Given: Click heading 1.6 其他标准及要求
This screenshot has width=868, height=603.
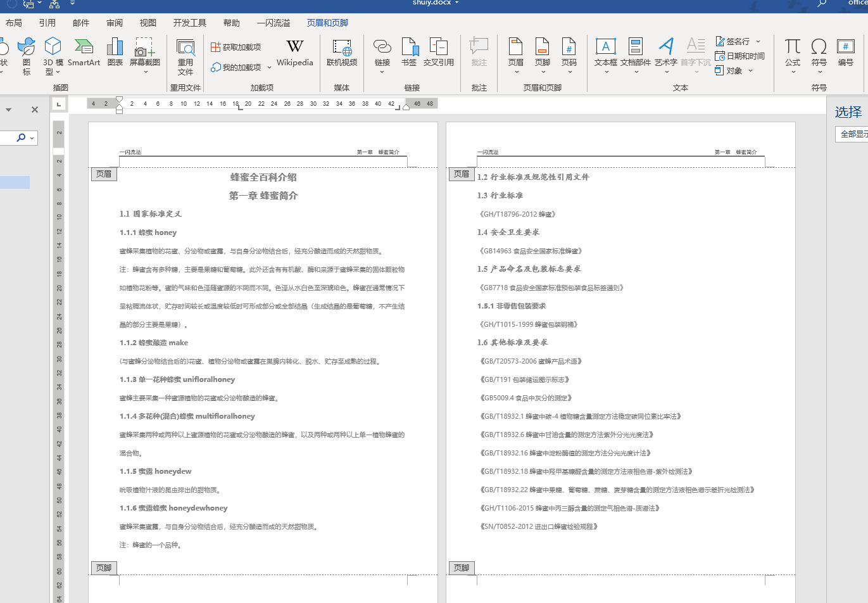Looking at the screenshot, I should [513, 343].
